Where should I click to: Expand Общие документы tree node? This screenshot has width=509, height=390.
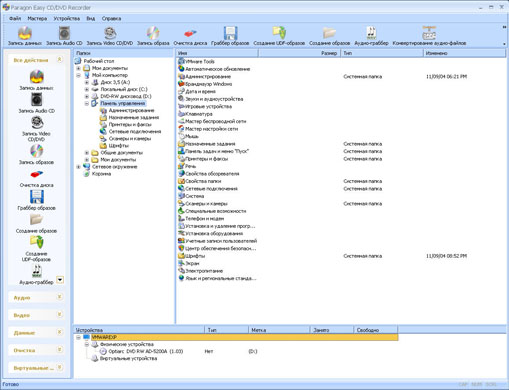87,153
